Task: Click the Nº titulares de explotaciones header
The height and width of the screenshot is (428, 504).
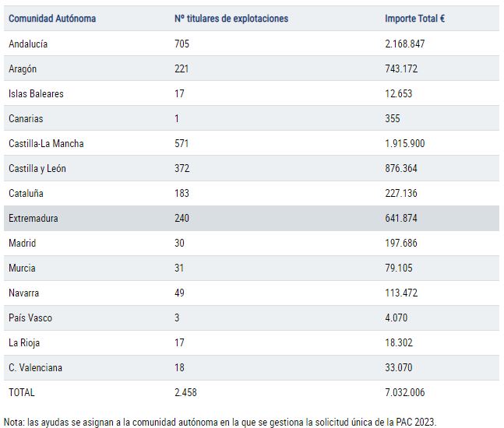Action: pos(231,19)
